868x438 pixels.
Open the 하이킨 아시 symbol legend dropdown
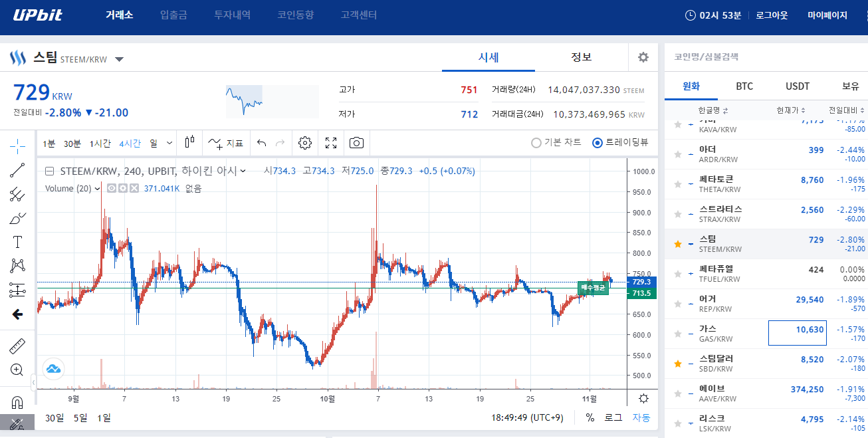tap(243, 171)
